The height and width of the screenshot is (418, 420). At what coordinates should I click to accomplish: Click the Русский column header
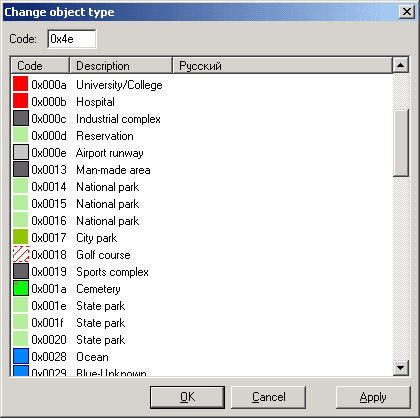[282, 66]
